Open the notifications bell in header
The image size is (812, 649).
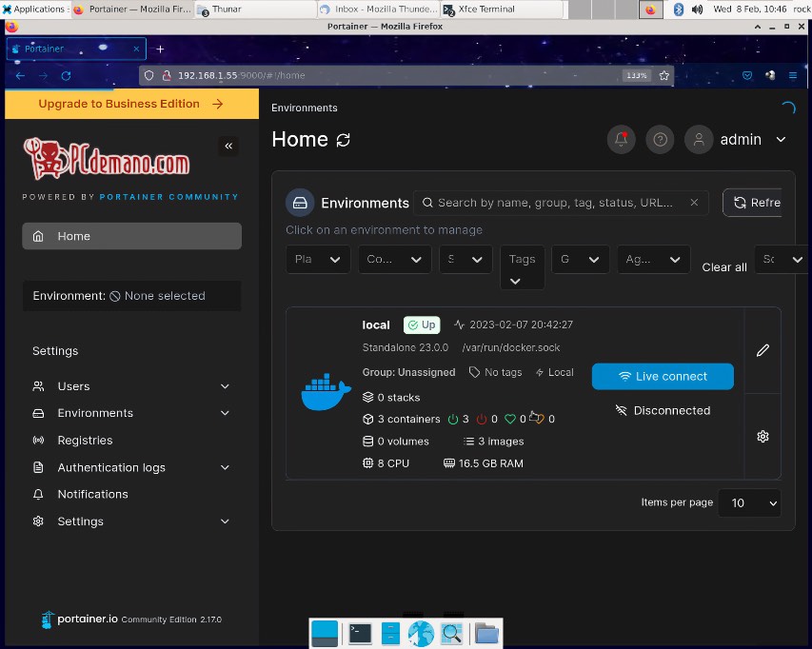point(621,139)
